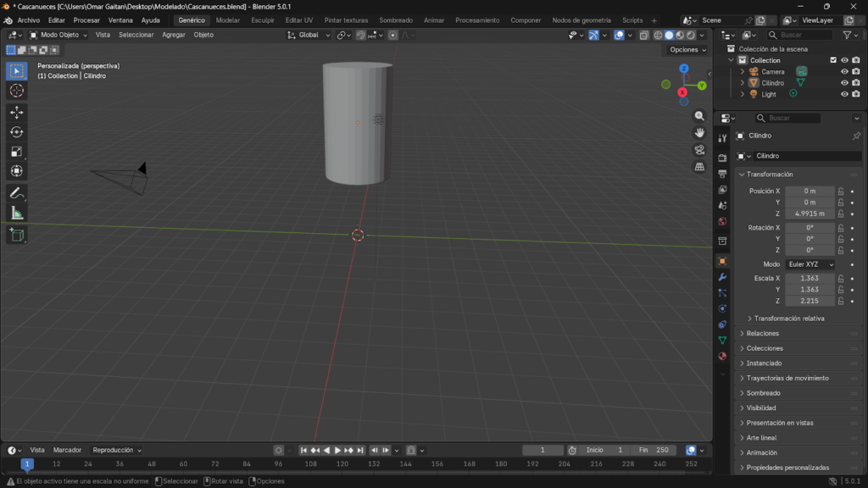Switch to the Sombreado workspace tab
868x488 pixels.
pos(396,19)
